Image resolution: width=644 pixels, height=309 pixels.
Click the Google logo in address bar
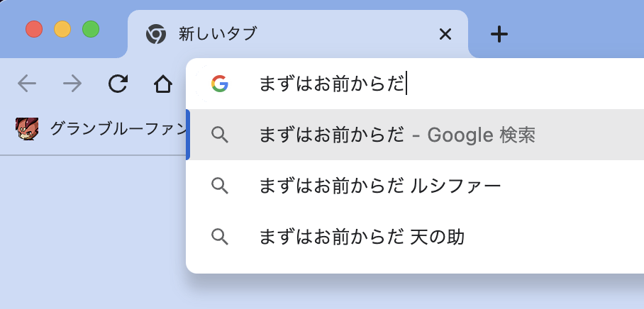tap(220, 84)
